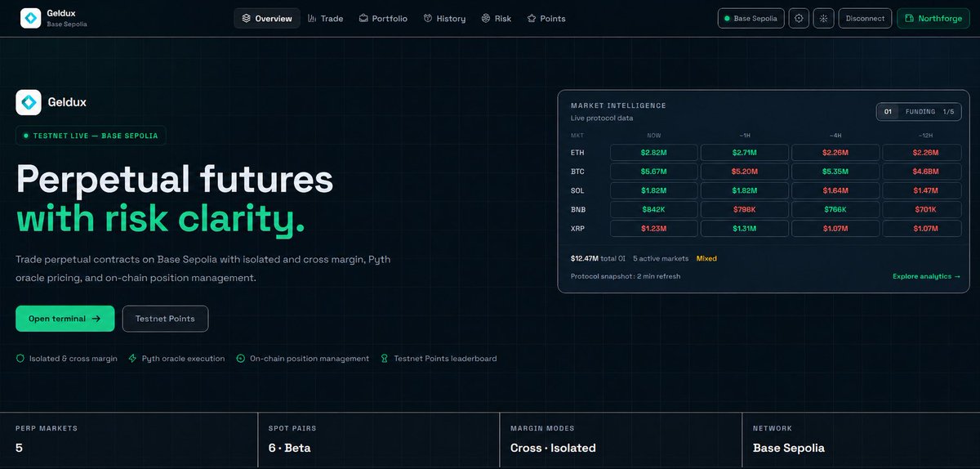This screenshot has width=980, height=469.
Task: Click BTC NOW value $5.67M
Action: pos(654,172)
